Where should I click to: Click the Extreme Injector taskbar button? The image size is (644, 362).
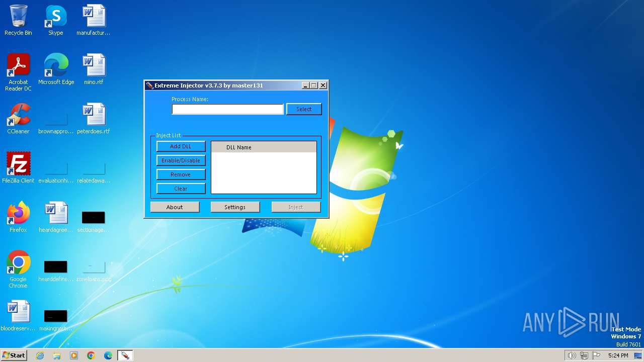(125, 355)
